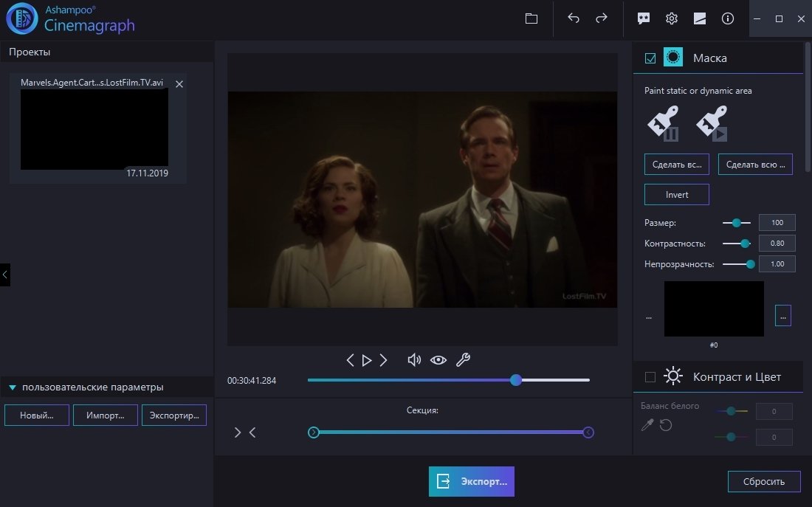This screenshot has width=812, height=507.
Task: Reset white balance with the circular arrow
Action: coord(666,425)
